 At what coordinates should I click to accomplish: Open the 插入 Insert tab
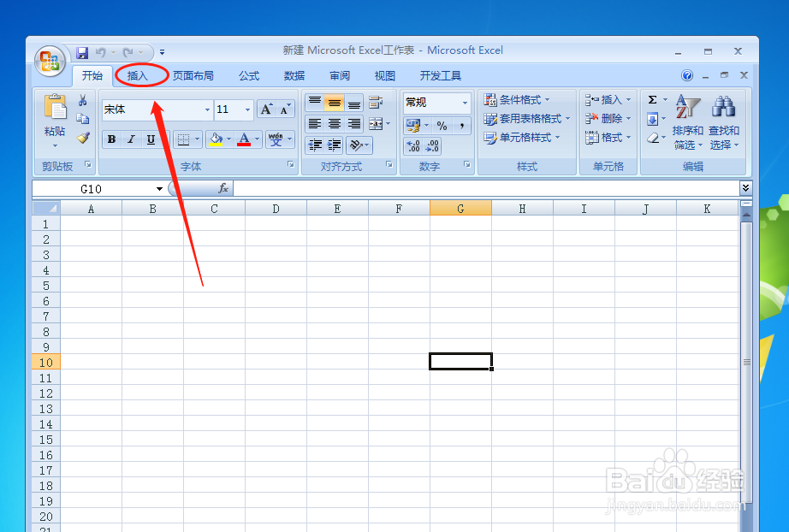coord(138,76)
